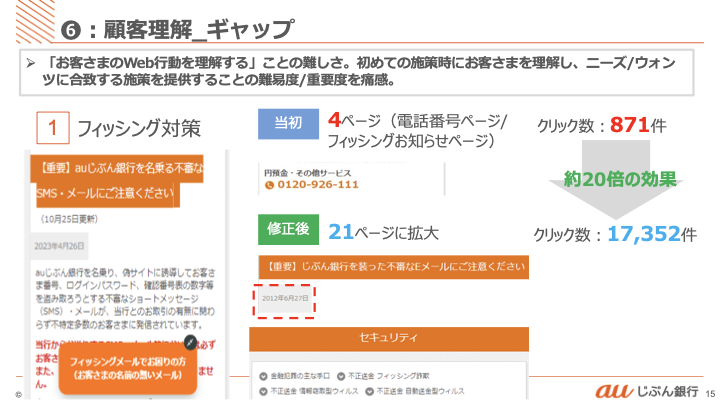Click the numbered box 1
Viewport: 720px width, 405px height.
53,128
